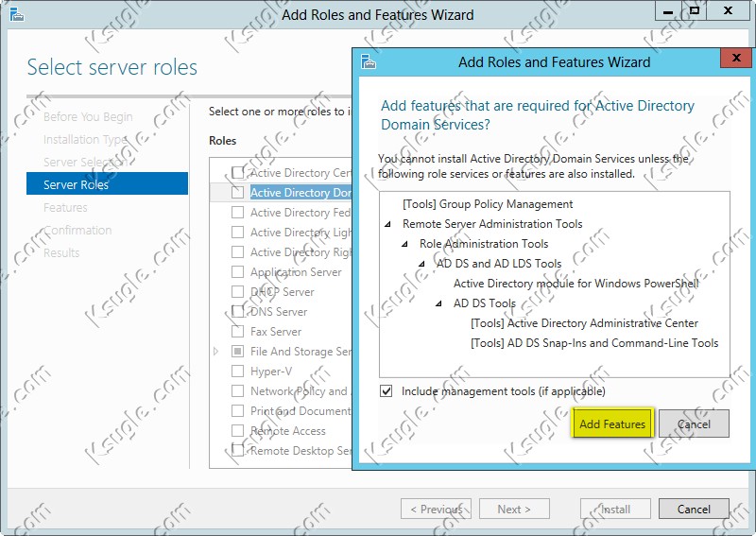
Task: Collapse the AD DS Tools node
Action: [x=438, y=303]
